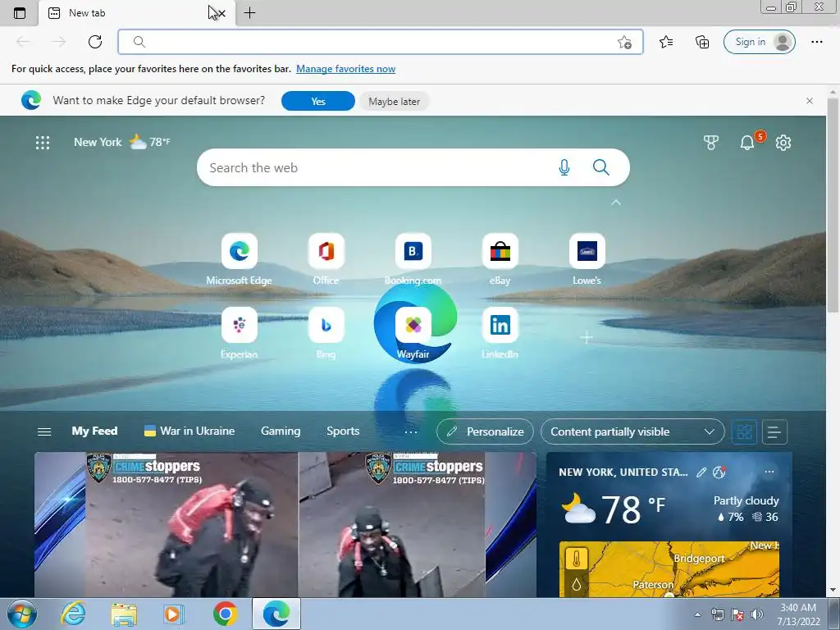Open the app launcher grid icon
Viewport: 840px width, 630px height.
tap(43, 143)
